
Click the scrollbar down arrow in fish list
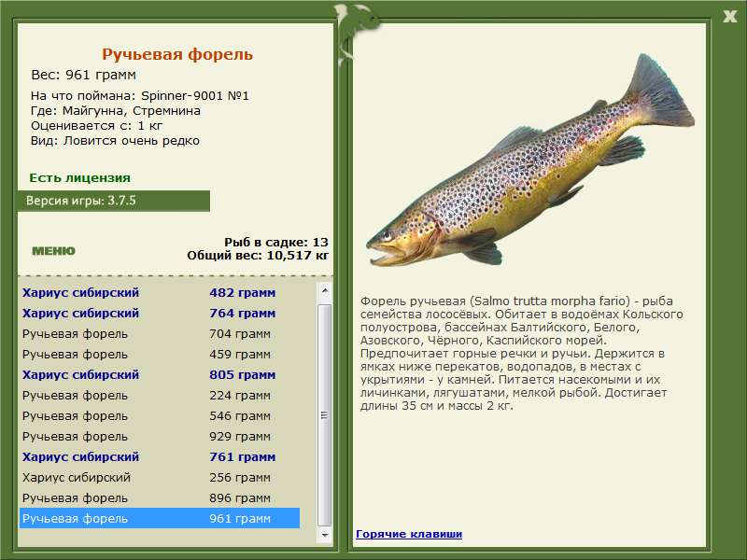tap(324, 535)
